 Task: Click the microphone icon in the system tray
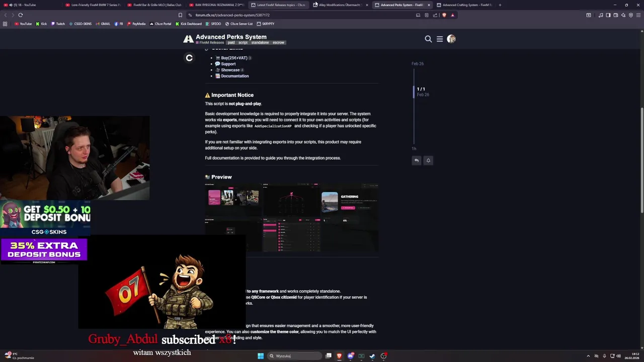click(604, 356)
